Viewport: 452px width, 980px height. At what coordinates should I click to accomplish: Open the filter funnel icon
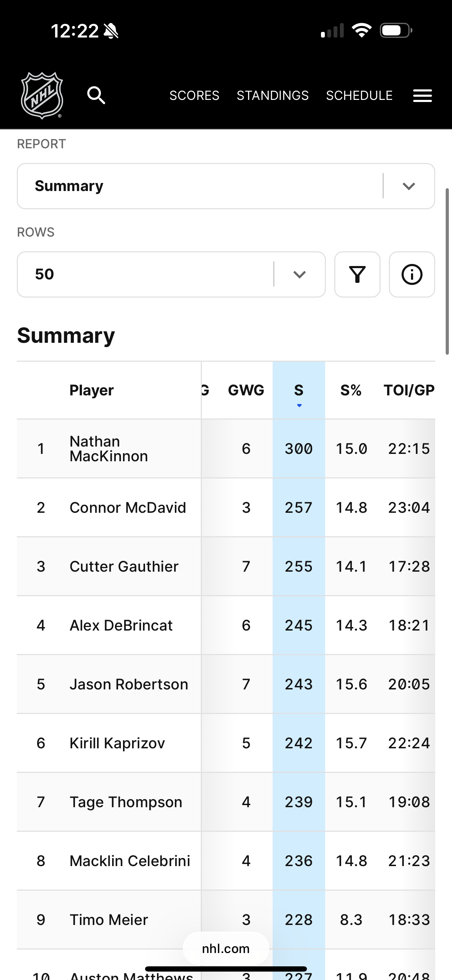(x=357, y=274)
